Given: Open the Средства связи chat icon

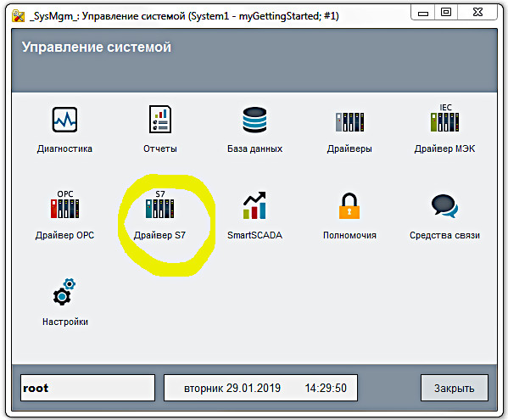Looking at the screenshot, I should 444,206.
